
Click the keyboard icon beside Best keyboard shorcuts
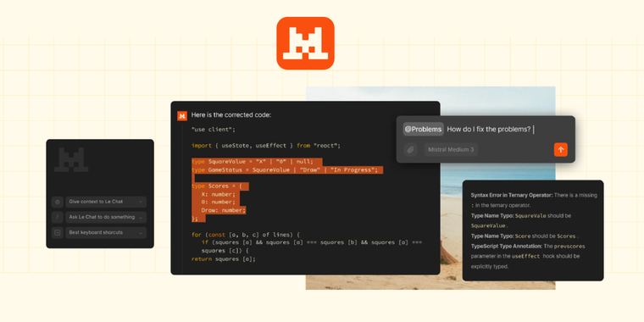coord(58,232)
